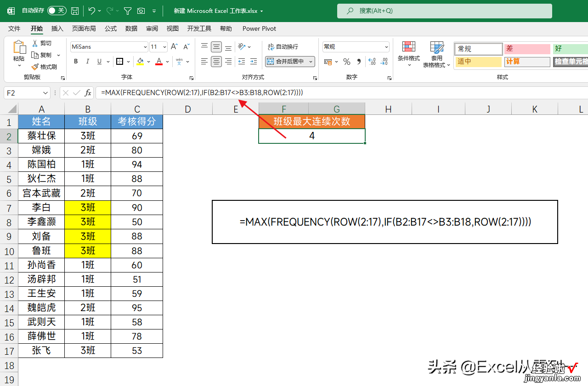Apply the 好 (Good) cell style
The image size is (588, 386).
(x=570, y=49)
